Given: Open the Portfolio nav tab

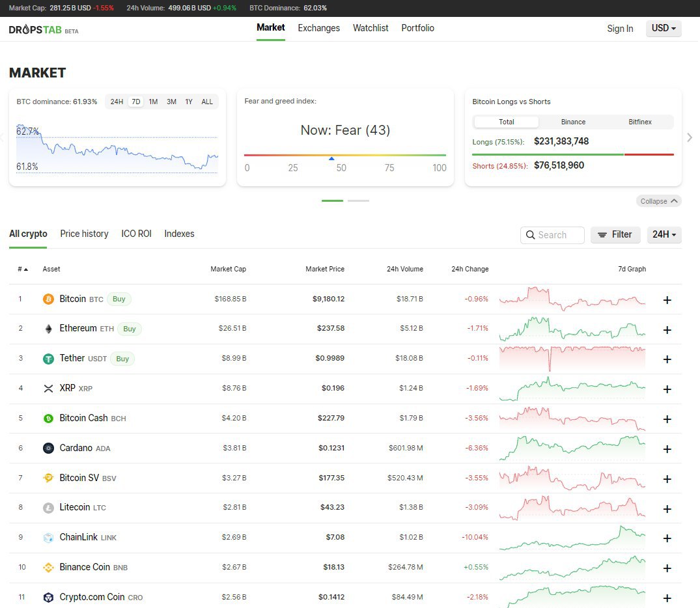Looking at the screenshot, I should [417, 28].
